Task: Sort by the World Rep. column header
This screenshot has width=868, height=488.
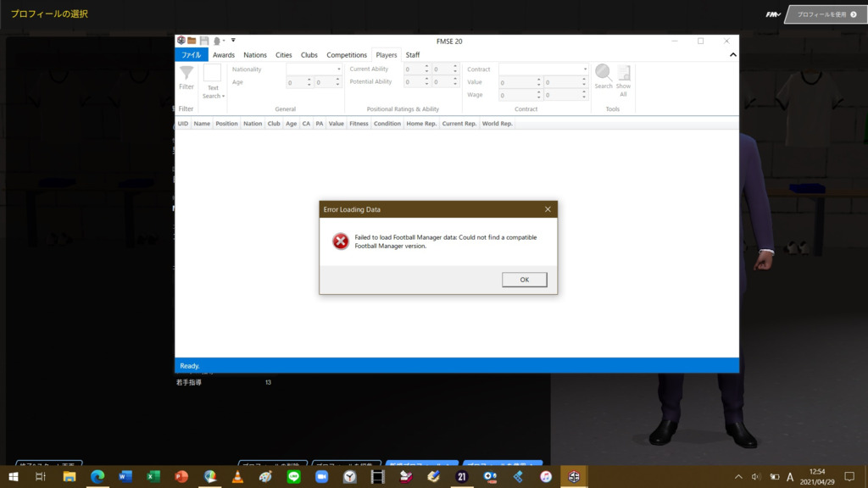Action: click(497, 124)
